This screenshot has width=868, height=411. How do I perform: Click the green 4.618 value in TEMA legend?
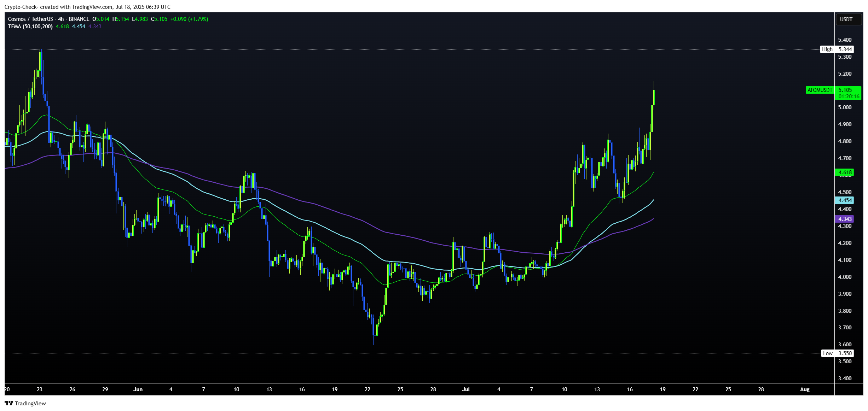tap(62, 27)
